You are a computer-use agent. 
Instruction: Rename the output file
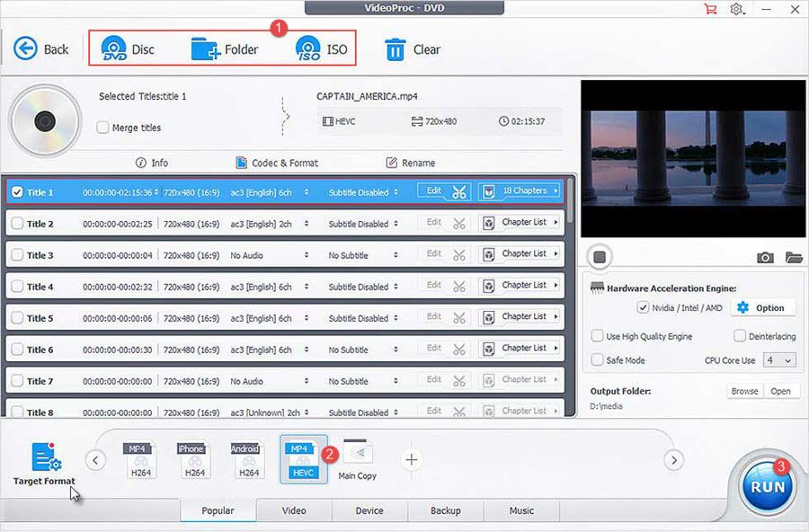[x=411, y=163]
